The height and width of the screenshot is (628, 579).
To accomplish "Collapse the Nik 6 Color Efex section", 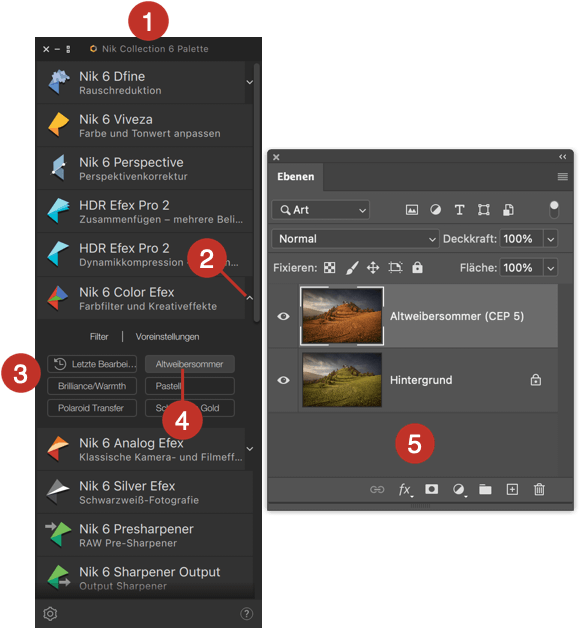I will point(249,298).
